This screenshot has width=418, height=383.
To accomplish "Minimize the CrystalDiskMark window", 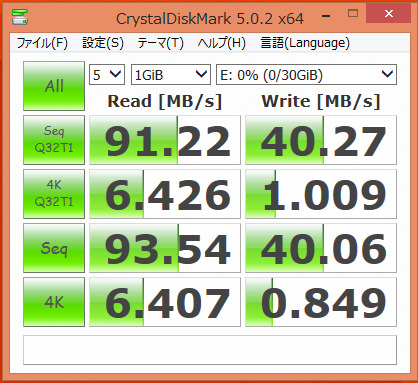I will (x=326, y=15).
